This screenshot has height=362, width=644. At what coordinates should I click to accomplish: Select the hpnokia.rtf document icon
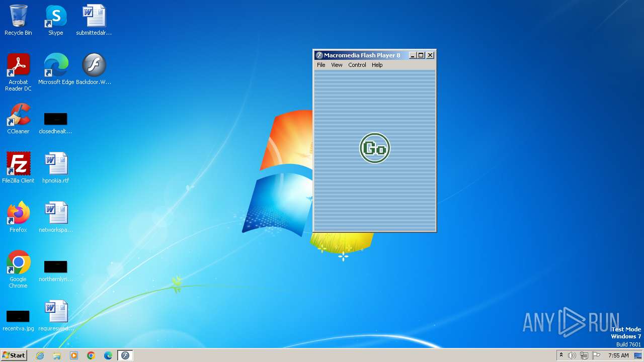pyautogui.click(x=56, y=168)
